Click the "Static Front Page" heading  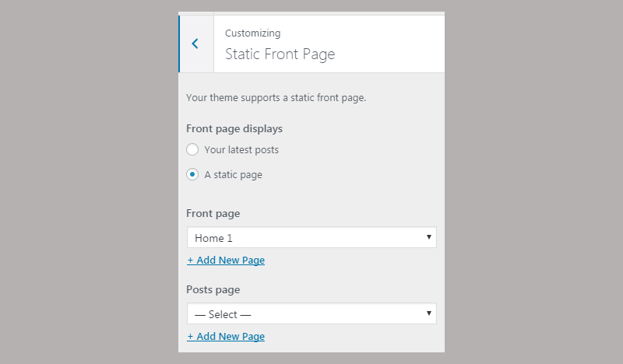(280, 54)
